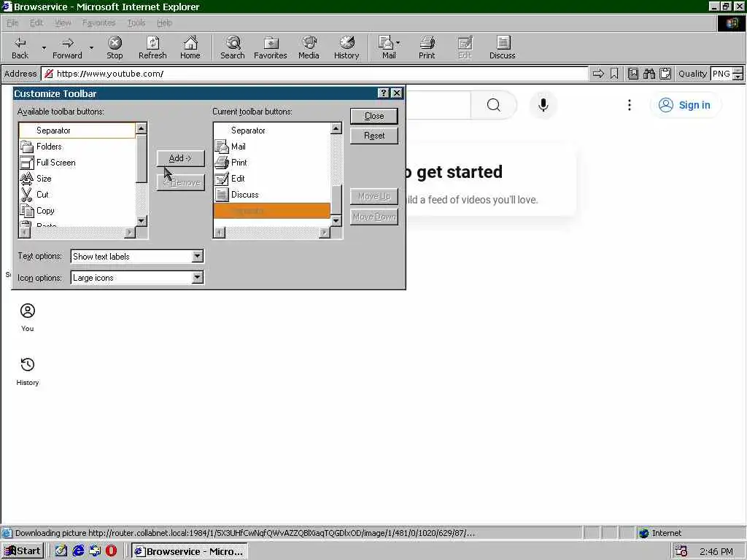Open the Help menu
Image resolution: width=747 pixels, height=560 pixels.
(x=164, y=23)
